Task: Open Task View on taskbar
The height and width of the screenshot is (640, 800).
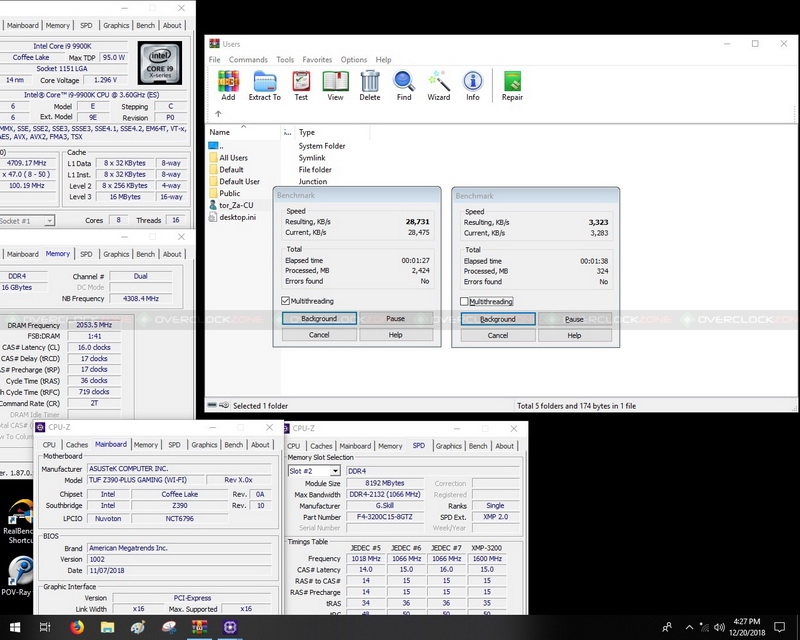Action: pos(45,627)
